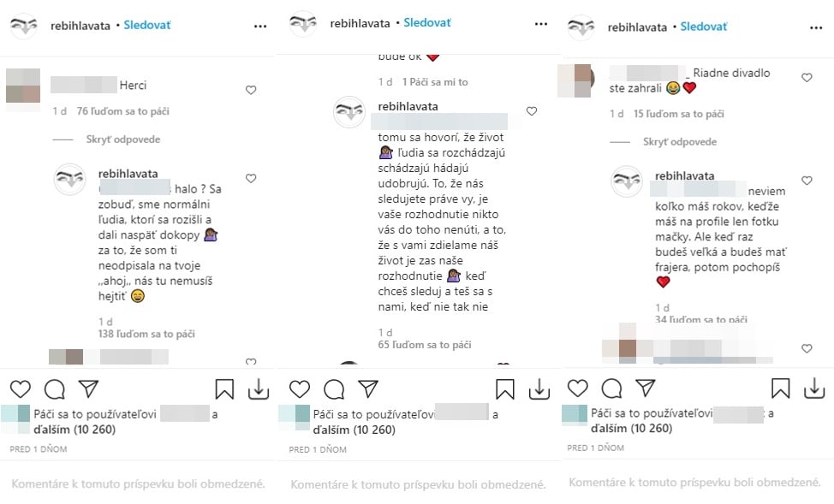Viewport: 834px width, 504px height.
Task: Collapse replies under the 'Herci' comment
Action: click(122, 139)
